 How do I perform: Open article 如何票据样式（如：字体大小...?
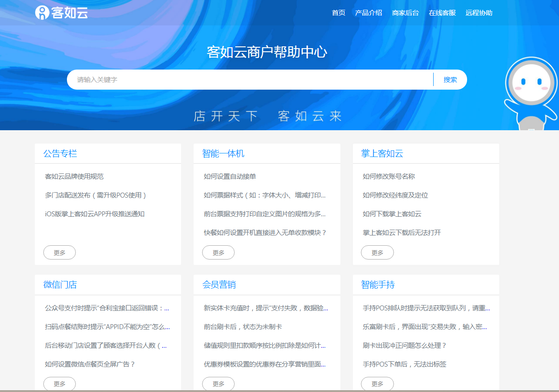tap(265, 195)
